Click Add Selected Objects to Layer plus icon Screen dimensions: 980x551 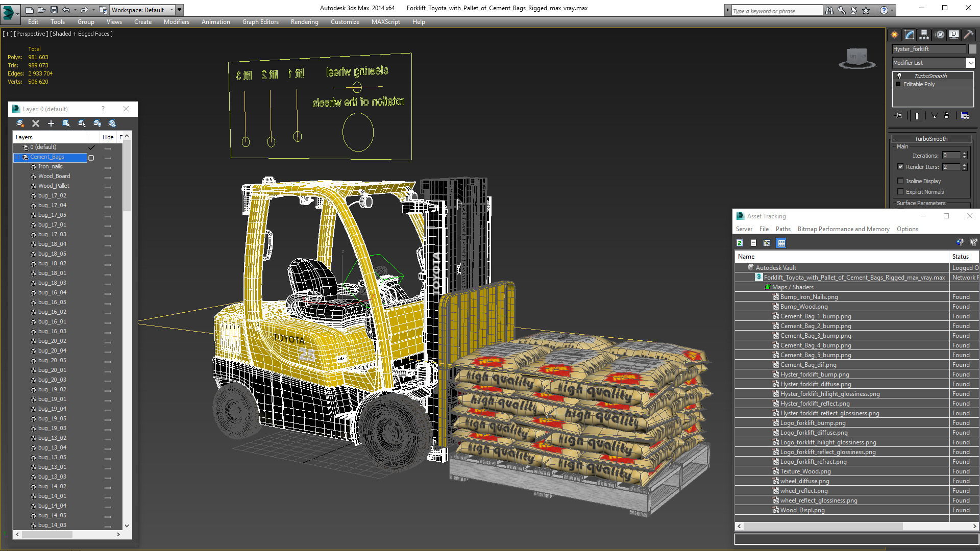point(51,123)
